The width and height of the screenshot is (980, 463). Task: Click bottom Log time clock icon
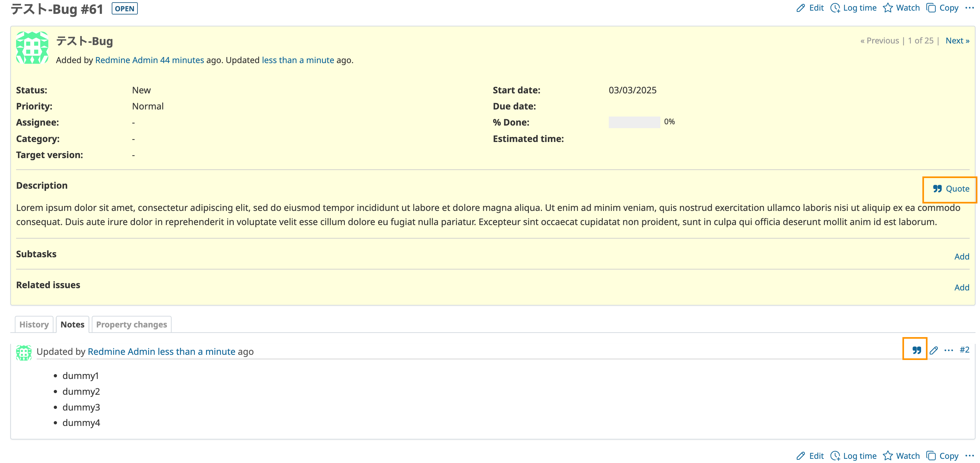(x=835, y=455)
